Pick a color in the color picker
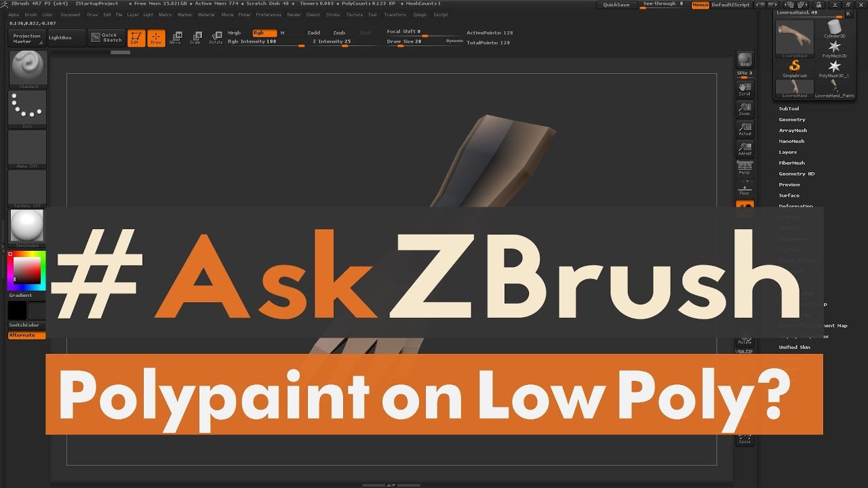 pyautogui.click(x=27, y=270)
